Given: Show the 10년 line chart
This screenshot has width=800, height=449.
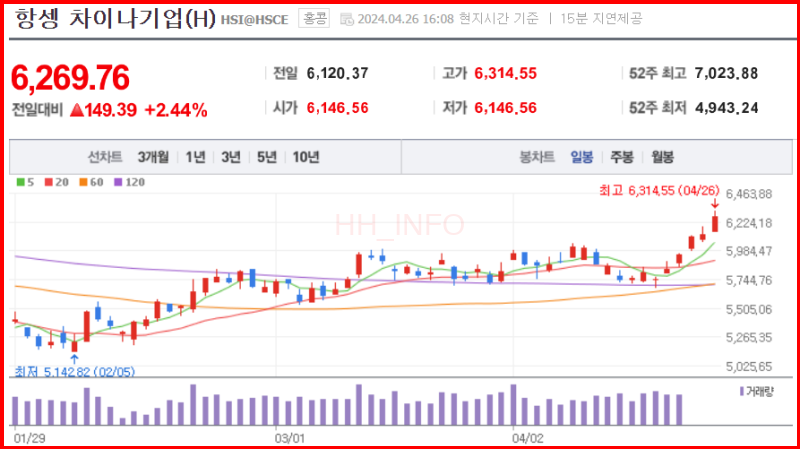Looking at the screenshot, I should pyautogui.click(x=306, y=157).
